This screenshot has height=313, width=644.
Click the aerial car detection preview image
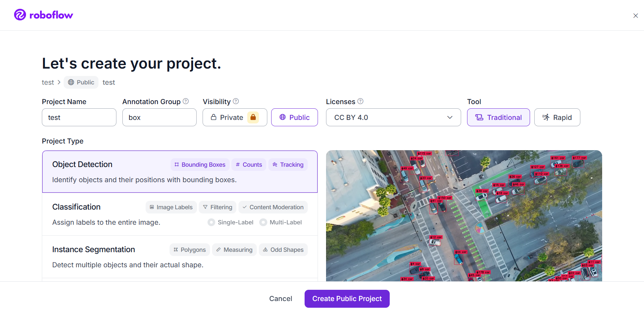(x=464, y=216)
